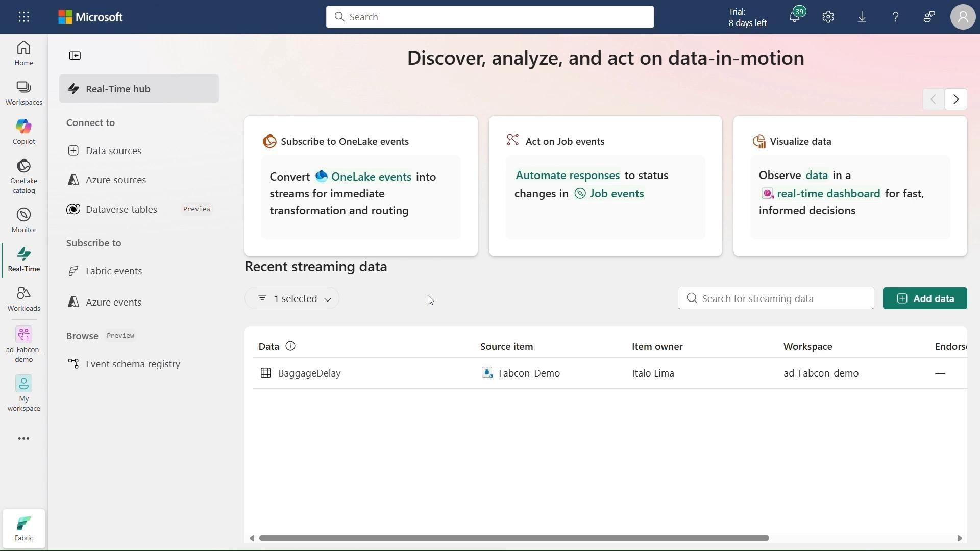Select Data sources under Connect to

pos(113,151)
